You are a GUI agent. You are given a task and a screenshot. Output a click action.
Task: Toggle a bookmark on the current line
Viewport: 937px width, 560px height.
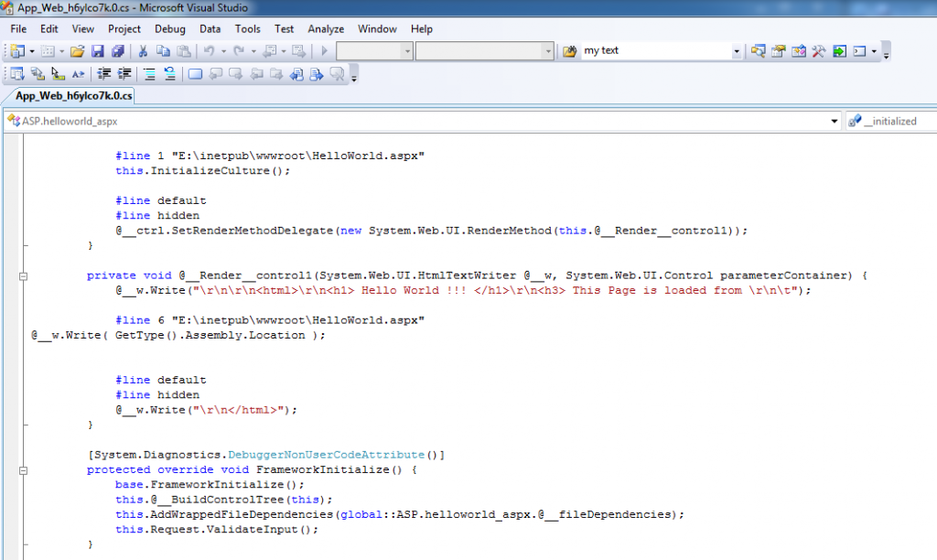coord(197,73)
